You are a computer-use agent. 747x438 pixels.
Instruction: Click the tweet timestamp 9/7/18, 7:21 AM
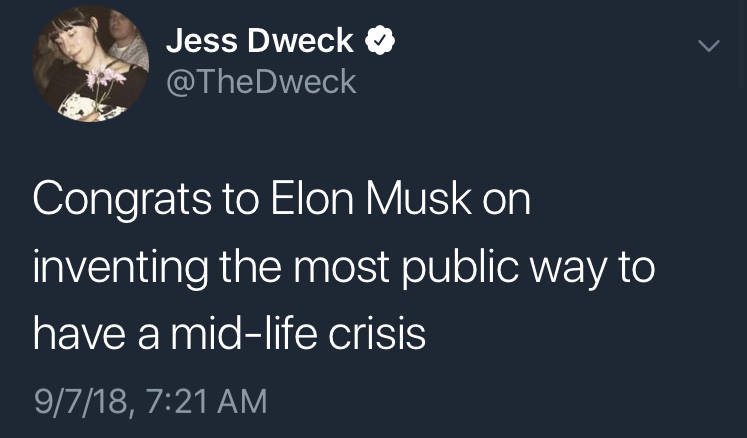click(151, 401)
